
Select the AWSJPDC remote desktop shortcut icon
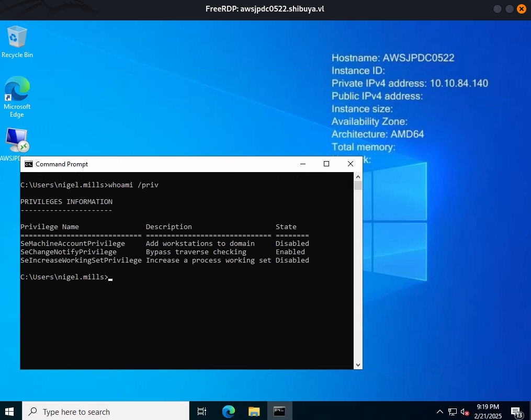point(17,144)
